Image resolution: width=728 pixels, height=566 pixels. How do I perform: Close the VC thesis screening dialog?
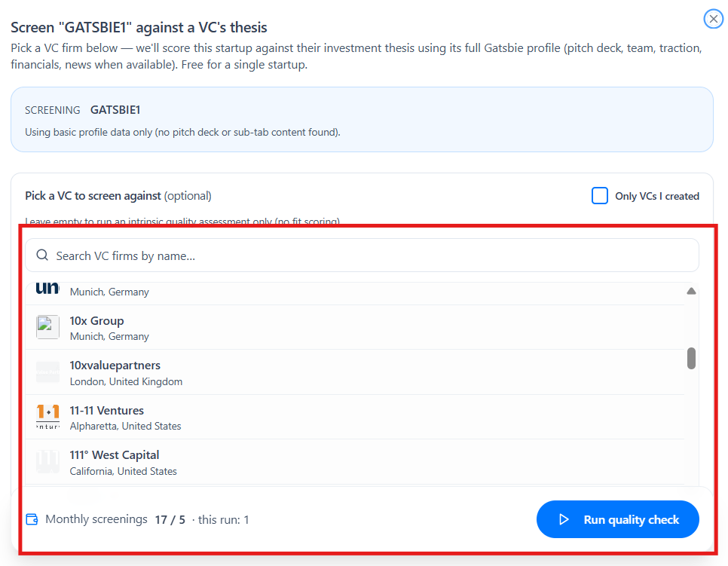713,19
